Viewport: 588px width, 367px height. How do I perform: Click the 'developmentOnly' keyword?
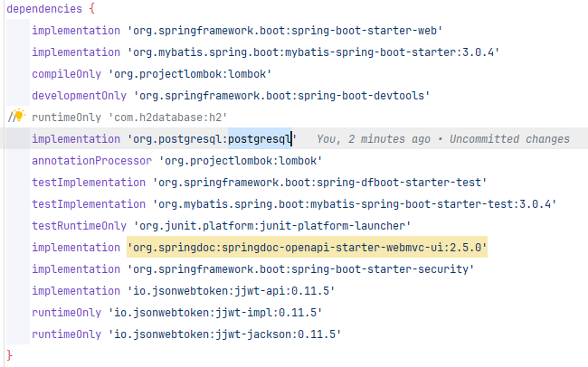tap(79, 96)
